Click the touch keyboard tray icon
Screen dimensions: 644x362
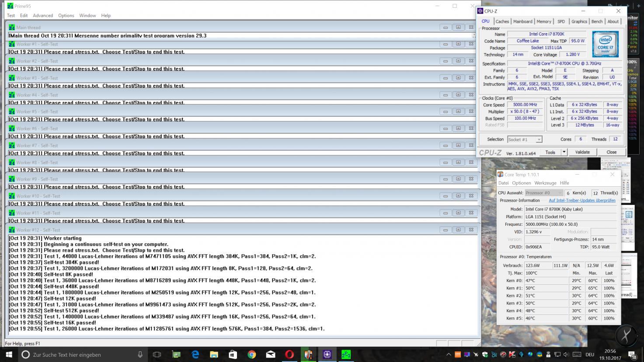pyautogui.click(x=577, y=355)
